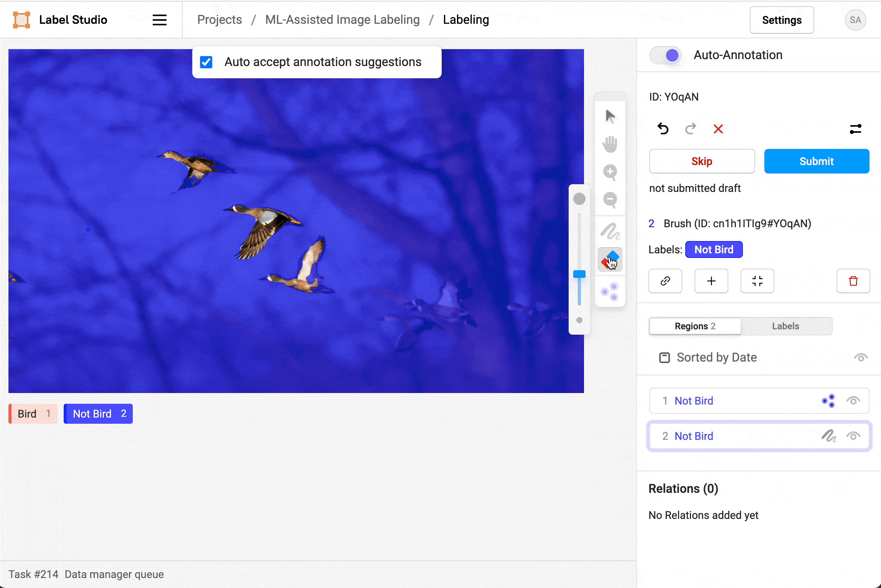This screenshot has height=588, width=881.
Task: Select the Brush annotation tool
Action: 610,231
